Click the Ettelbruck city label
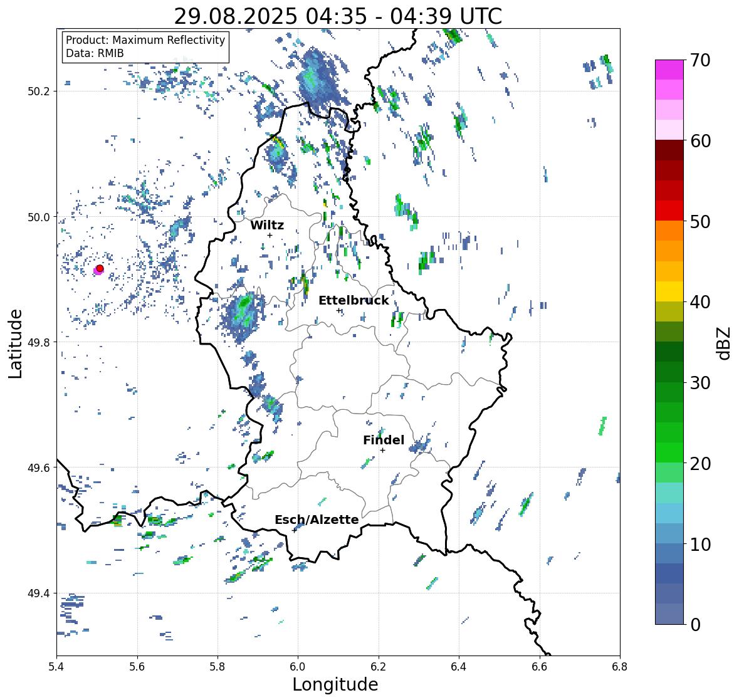 tap(354, 301)
